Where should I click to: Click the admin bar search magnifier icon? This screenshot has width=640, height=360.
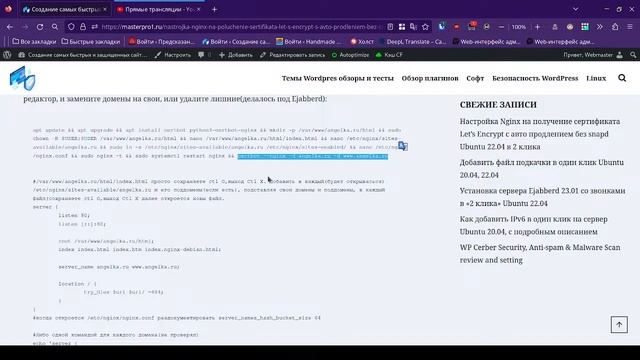click(633, 55)
